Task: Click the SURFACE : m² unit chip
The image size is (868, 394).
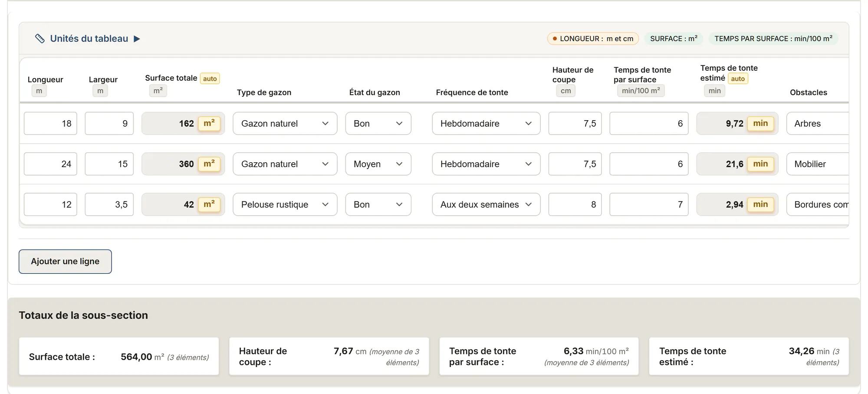Action: (x=674, y=39)
